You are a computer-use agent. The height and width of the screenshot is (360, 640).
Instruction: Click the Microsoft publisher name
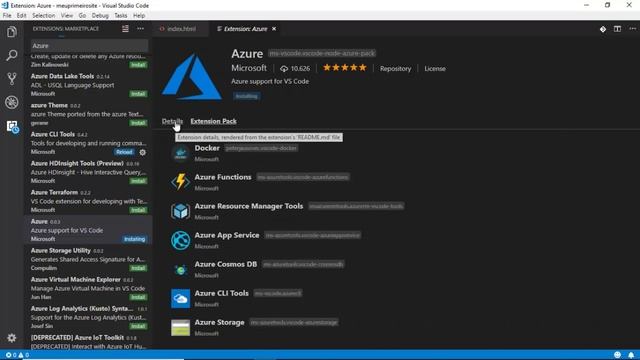pos(249,68)
